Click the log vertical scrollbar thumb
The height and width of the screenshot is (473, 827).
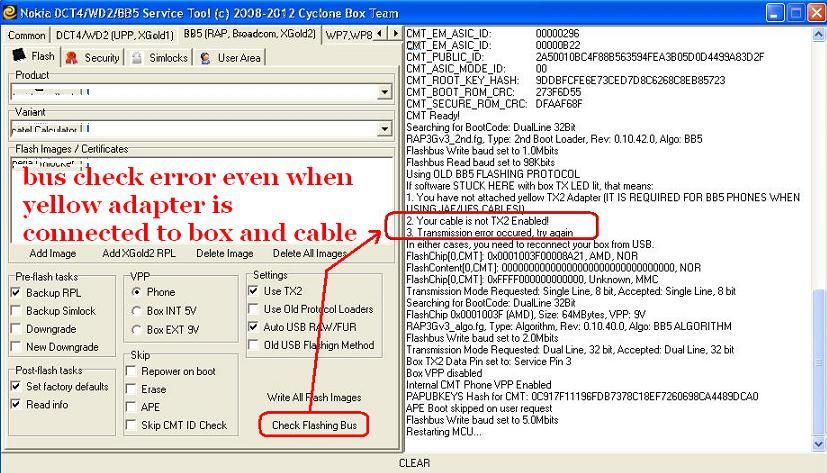coord(818,362)
